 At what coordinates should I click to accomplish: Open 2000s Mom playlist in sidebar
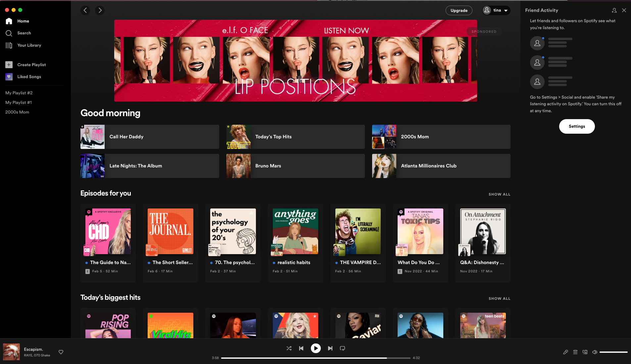coord(17,112)
